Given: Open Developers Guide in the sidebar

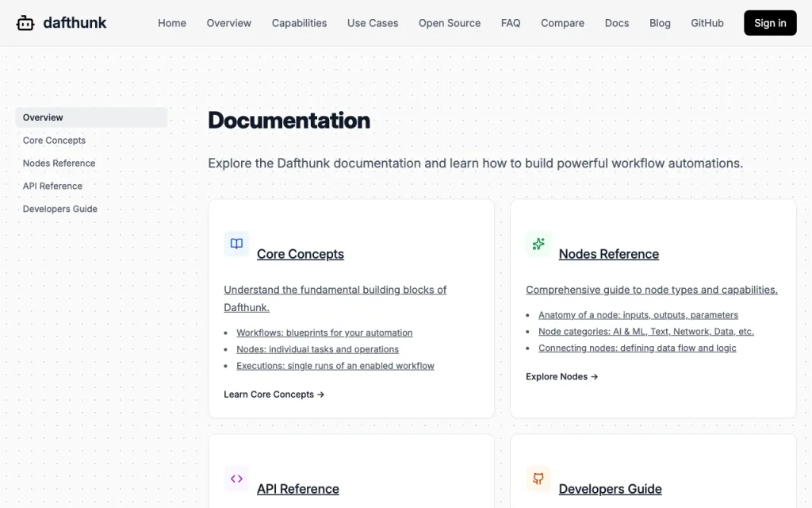Looking at the screenshot, I should coord(60,209).
